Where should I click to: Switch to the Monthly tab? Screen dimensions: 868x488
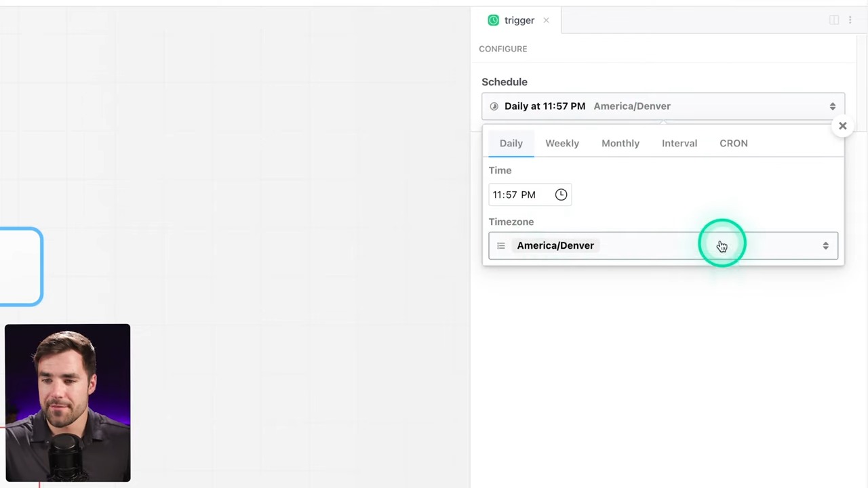[x=620, y=143]
